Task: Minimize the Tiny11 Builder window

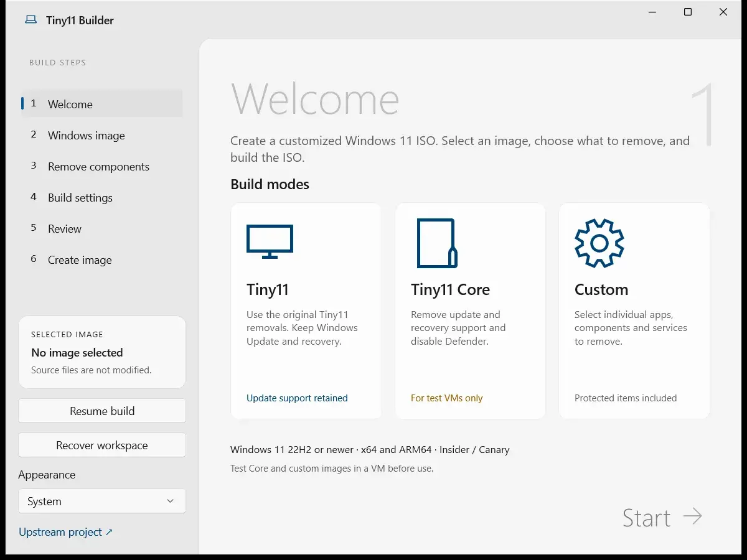Action: [x=652, y=12]
